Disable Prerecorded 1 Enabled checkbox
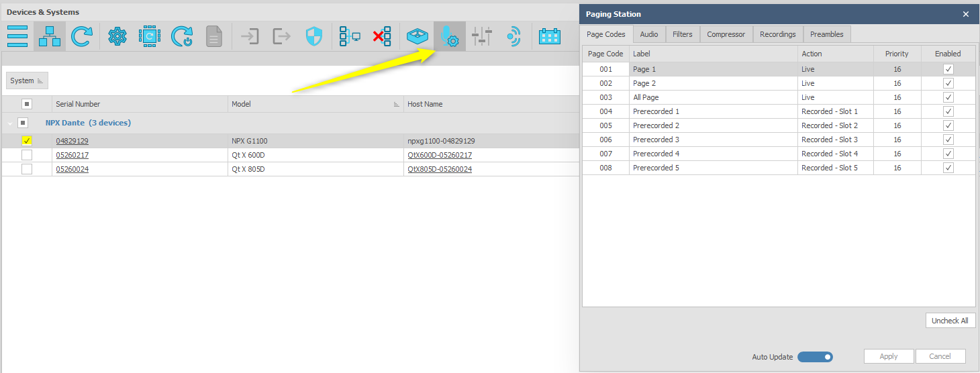This screenshot has height=373, width=980. pos(948,111)
